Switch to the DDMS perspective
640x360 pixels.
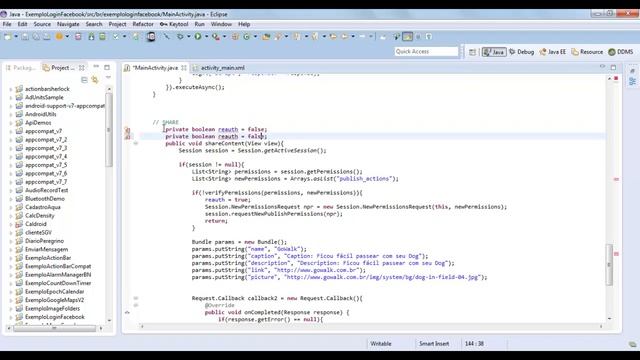pyautogui.click(x=621, y=52)
